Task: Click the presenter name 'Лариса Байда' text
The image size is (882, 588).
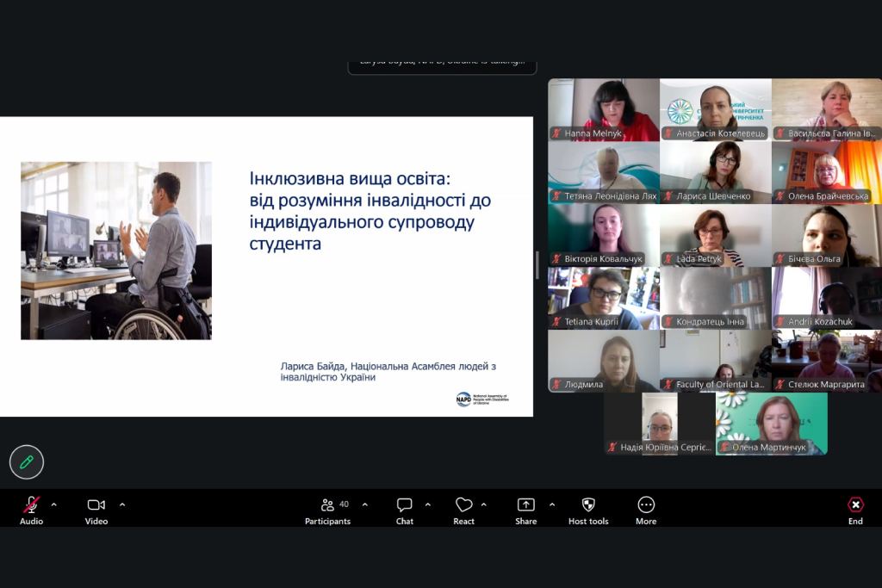Action: pyautogui.click(x=312, y=367)
